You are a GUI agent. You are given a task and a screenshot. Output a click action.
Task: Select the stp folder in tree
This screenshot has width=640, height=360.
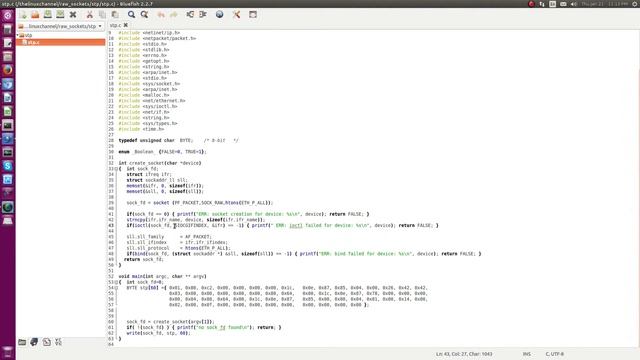[29, 36]
